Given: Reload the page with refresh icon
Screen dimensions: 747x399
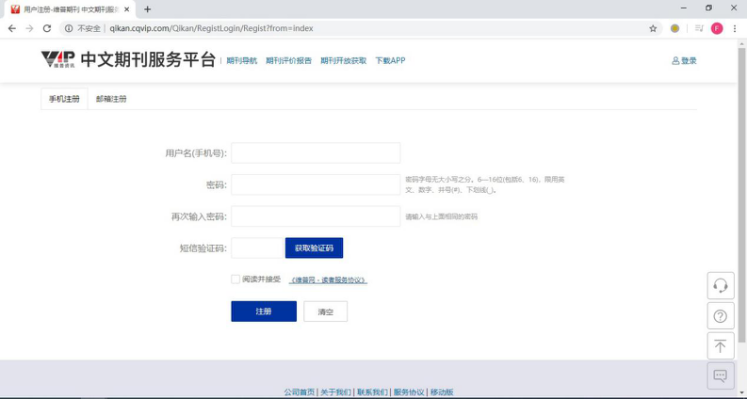Looking at the screenshot, I should pos(47,29).
